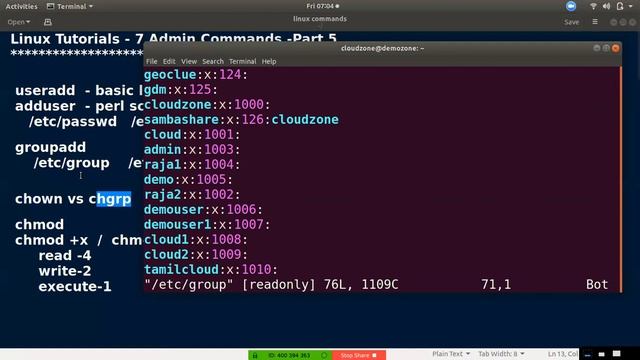640x360 pixels.
Task: Open the Plain Text language dropdown
Action: (451, 354)
